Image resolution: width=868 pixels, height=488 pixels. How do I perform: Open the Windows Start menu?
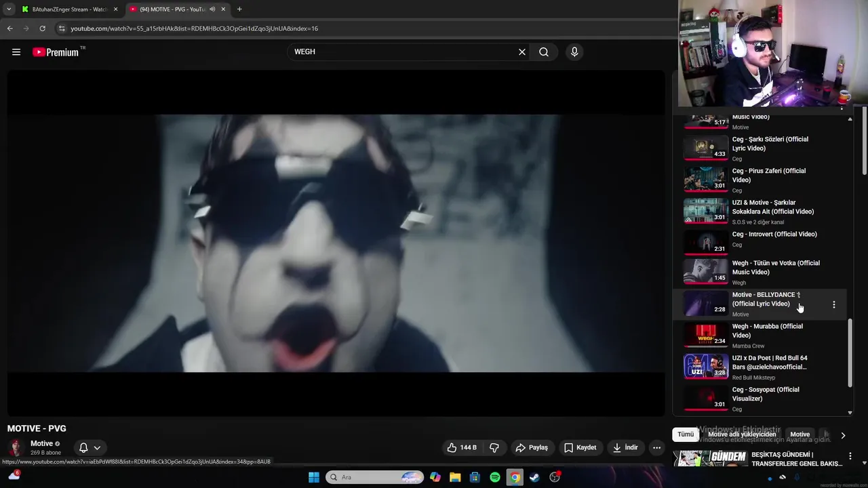pyautogui.click(x=314, y=477)
